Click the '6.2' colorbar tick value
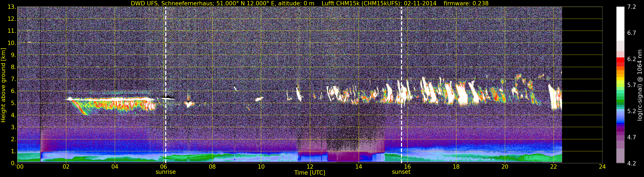This screenshot has height=177, width=644. [632, 59]
